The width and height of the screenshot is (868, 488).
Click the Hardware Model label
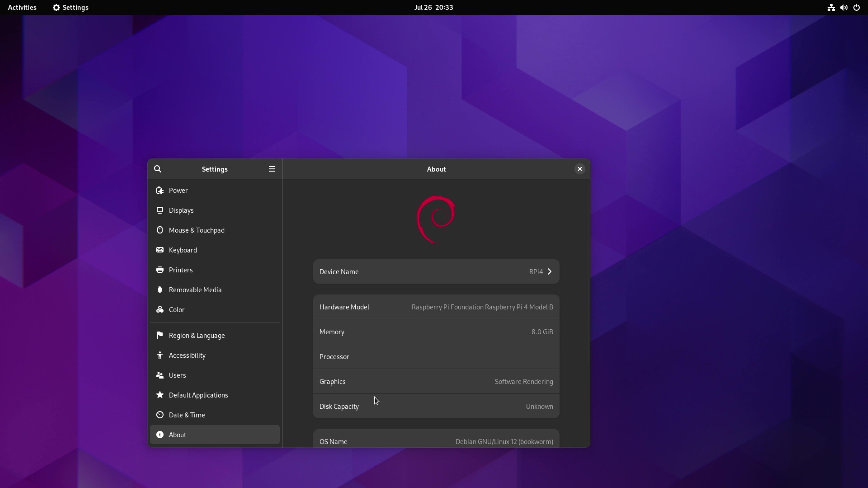pos(344,307)
